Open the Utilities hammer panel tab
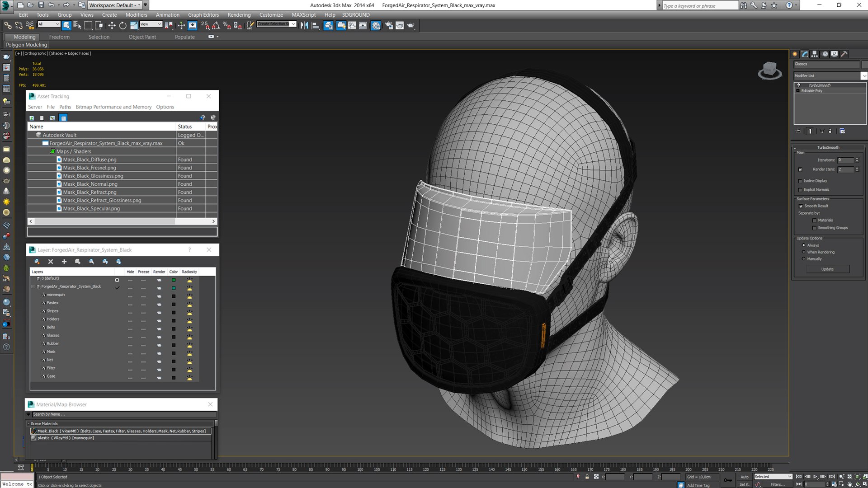Viewport: 868px width, 488px height. (x=844, y=54)
